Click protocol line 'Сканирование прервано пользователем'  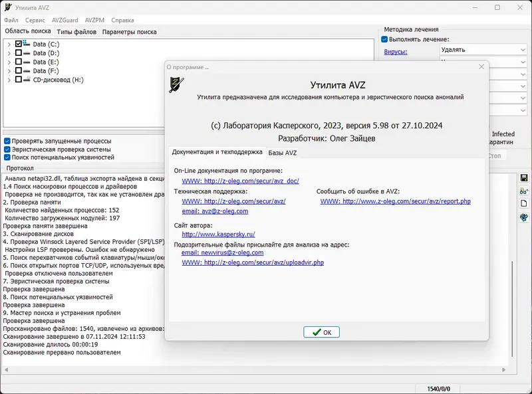click(62, 353)
